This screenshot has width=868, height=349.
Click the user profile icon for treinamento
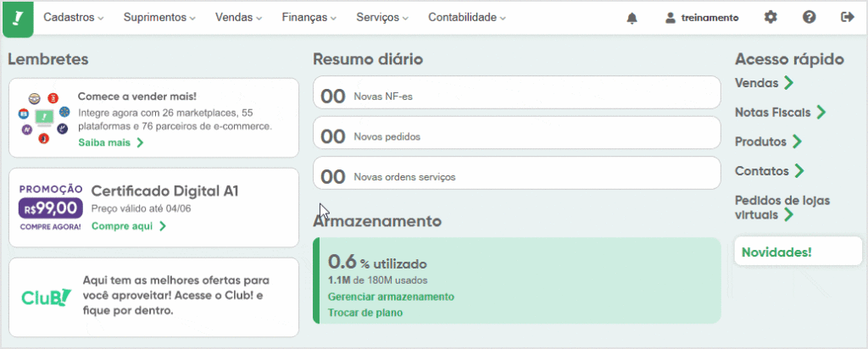click(670, 18)
